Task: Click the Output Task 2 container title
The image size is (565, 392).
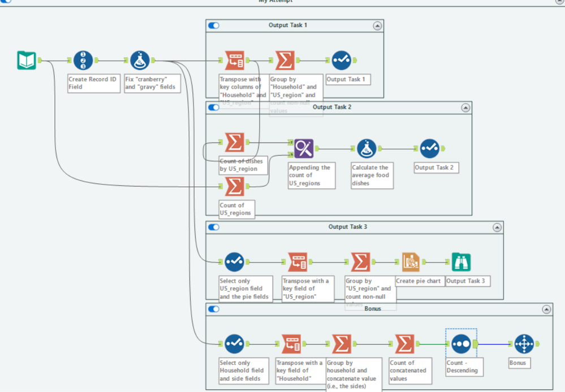Action: 332,107
